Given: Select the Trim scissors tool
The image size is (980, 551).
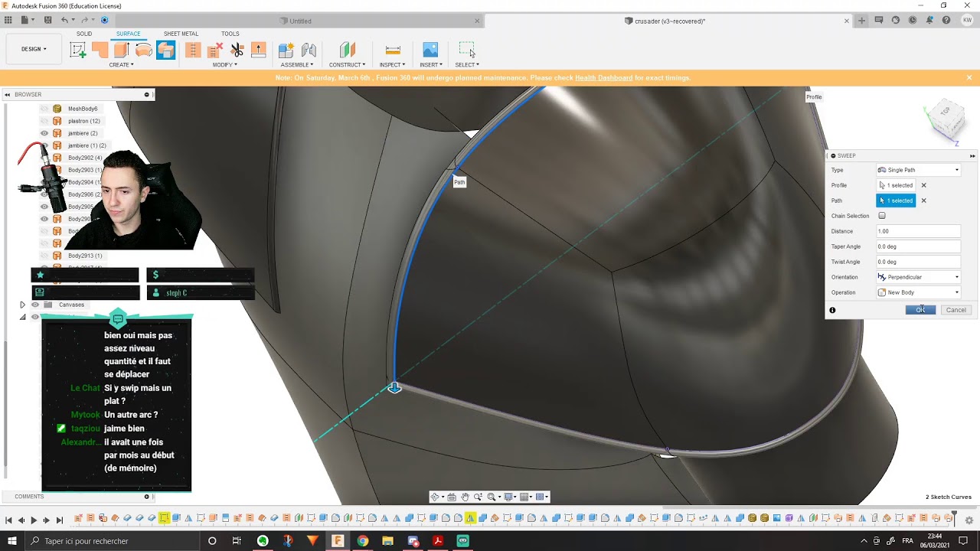Looking at the screenshot, I should tap(237, 50).
